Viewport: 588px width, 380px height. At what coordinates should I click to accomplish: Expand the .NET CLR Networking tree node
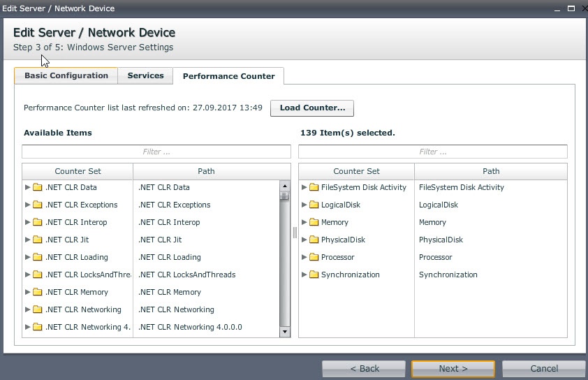[x=28, y=309]
